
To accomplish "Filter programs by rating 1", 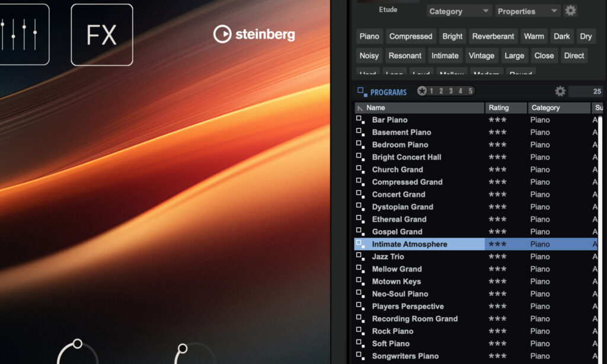I will 432,91.
